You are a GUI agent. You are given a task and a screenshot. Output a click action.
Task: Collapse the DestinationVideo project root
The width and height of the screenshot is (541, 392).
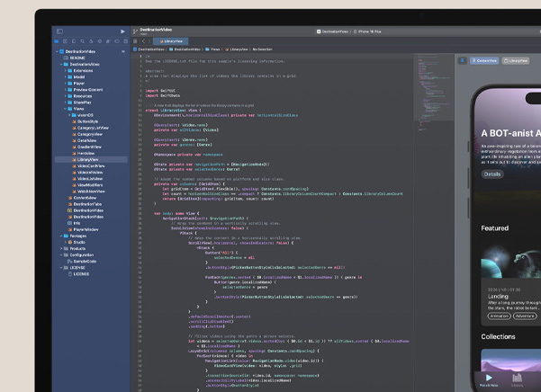58,51
